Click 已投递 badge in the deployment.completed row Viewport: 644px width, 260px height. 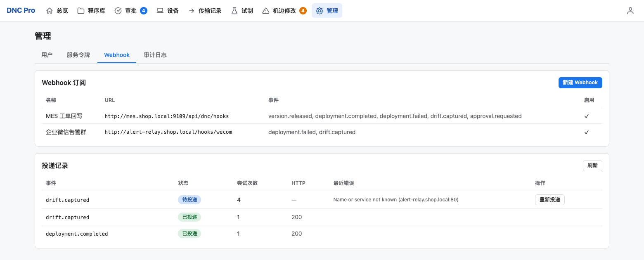[189, 234]
